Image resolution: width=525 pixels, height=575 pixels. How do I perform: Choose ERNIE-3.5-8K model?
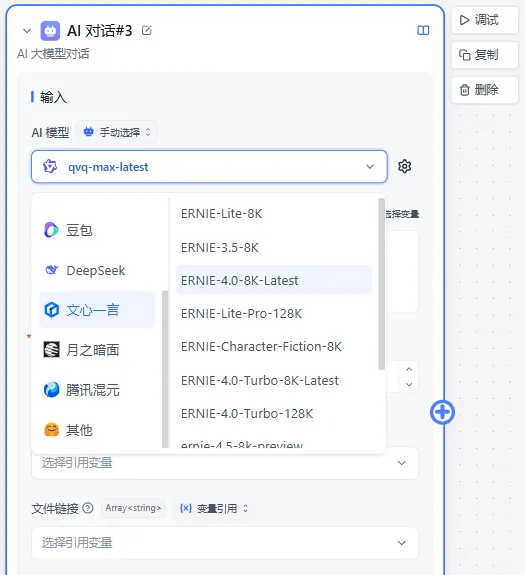click(x=274, y=248)
